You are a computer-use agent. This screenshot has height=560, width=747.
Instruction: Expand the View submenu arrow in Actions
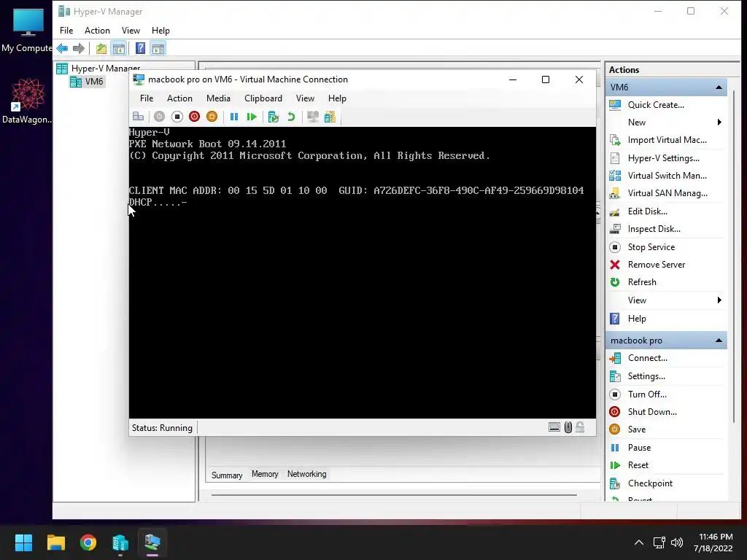tap(719, 300)
